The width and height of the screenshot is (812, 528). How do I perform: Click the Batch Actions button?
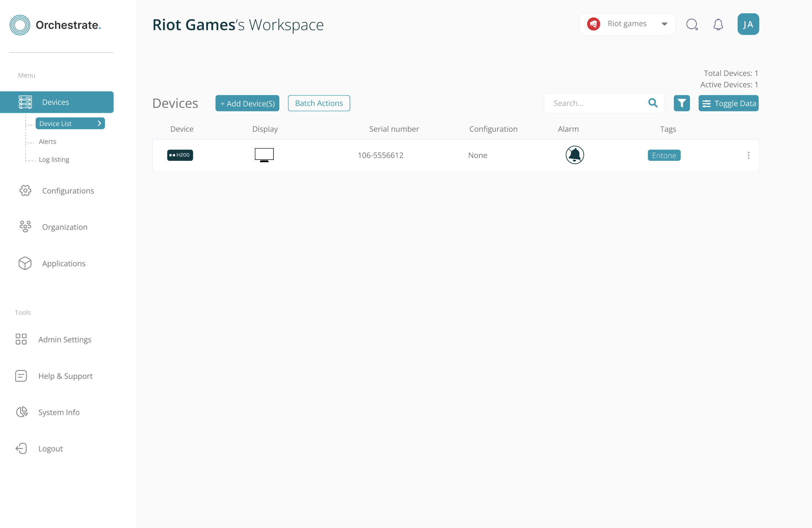point(319,103)
